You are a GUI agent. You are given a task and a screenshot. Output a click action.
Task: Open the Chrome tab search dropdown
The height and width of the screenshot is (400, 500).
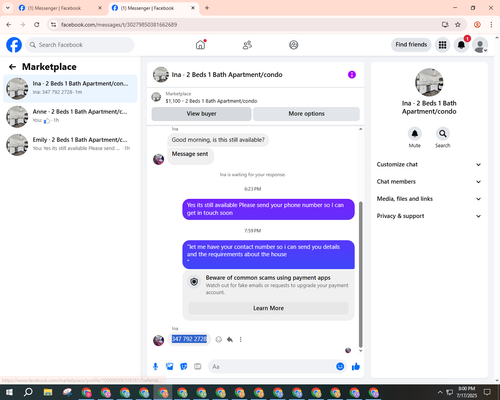(7, 8)
